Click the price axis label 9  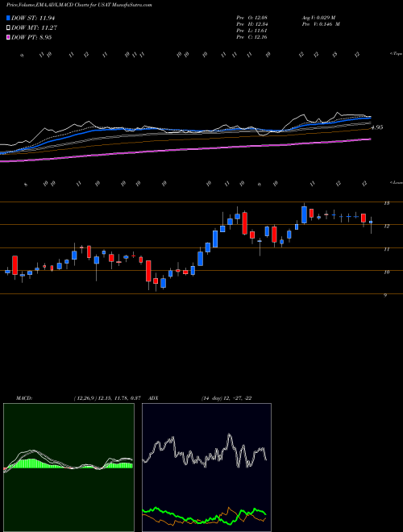[385, 296]
